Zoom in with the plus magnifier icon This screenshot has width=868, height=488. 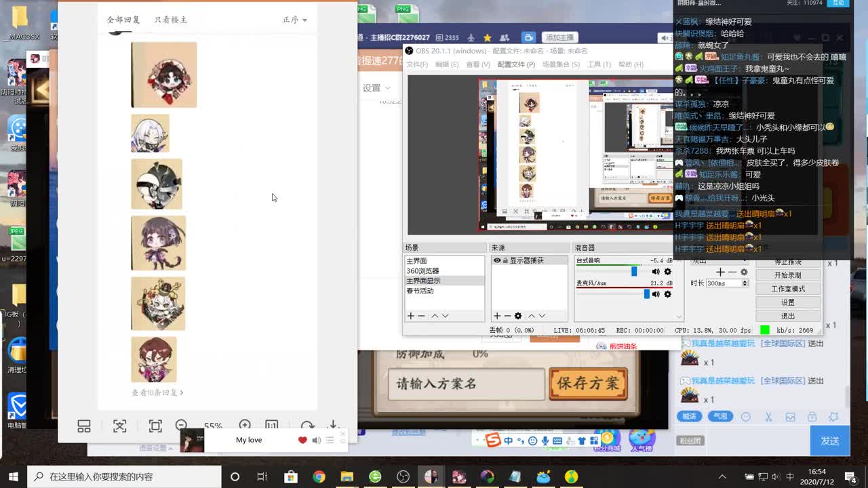point(245,425)
